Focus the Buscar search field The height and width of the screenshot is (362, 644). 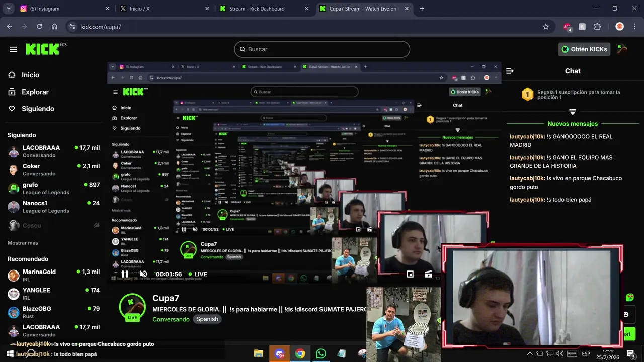(322, 49)
